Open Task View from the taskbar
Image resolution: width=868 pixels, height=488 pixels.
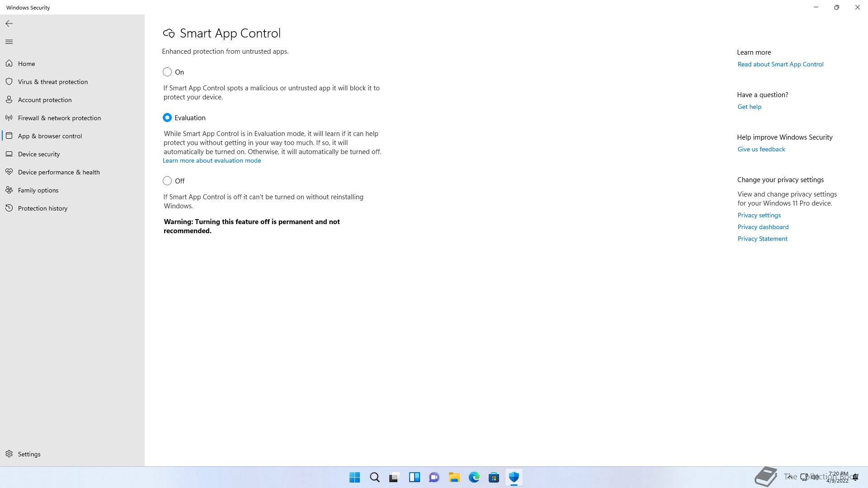point(395,477)
